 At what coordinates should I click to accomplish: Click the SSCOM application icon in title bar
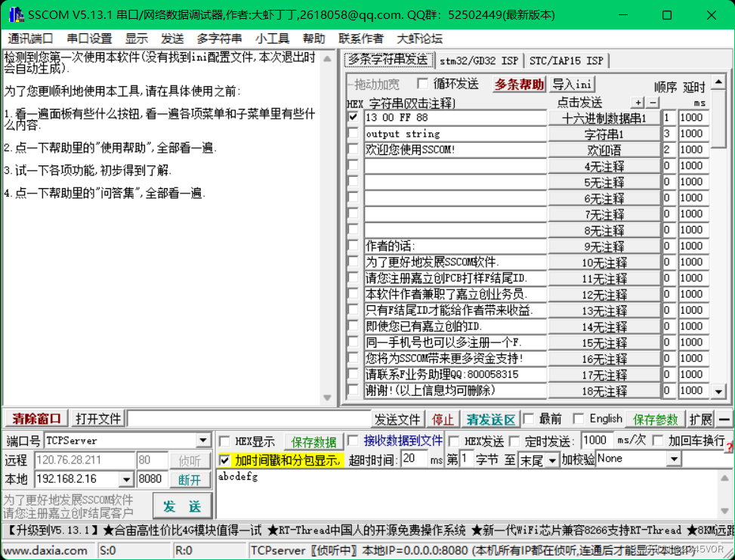(x=17, y=14)
